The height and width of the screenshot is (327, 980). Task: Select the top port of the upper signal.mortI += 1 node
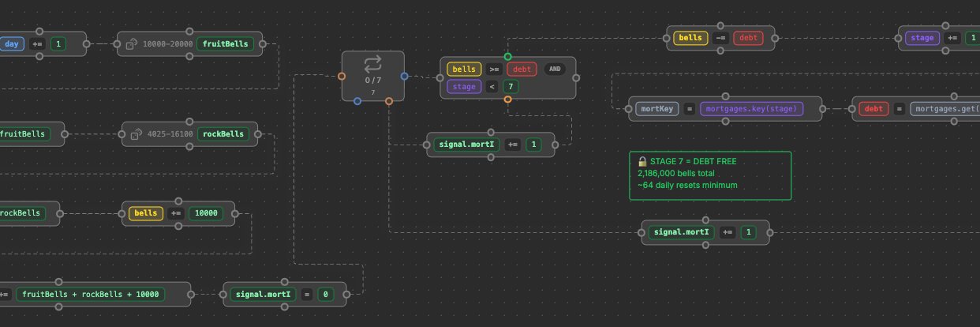pyautogui.click(x=491, y=133)
